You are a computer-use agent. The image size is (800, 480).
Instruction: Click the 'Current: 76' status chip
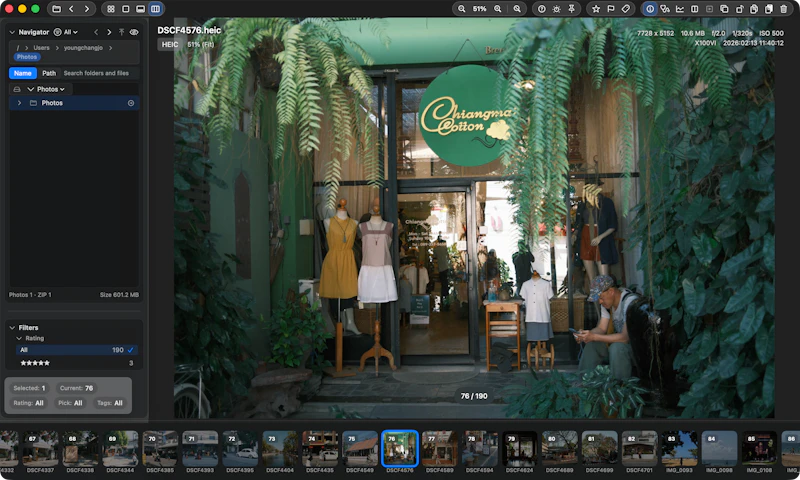(x=77, y=388)
